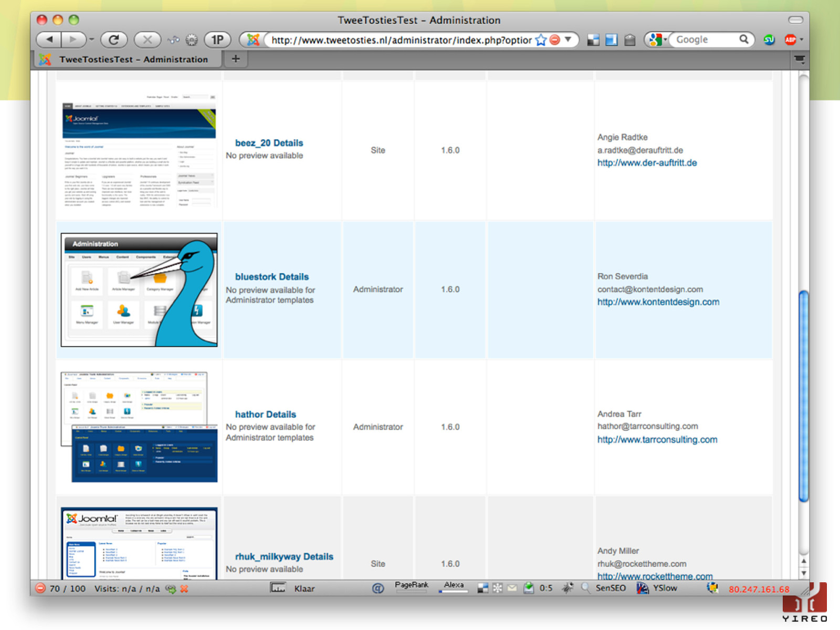The height and width of the screenshot is (630, 840).
Task: Click the toolbar toggle pill at window top-right
Action: coord(795,20)
